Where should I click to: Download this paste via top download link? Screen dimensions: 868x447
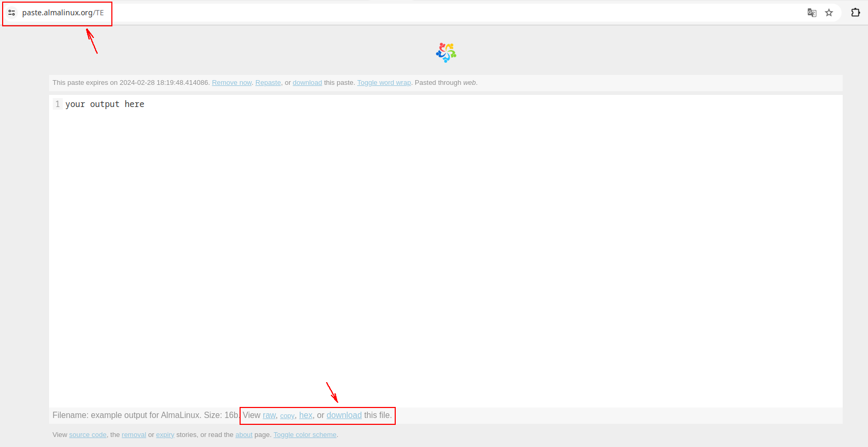(307, 83)
